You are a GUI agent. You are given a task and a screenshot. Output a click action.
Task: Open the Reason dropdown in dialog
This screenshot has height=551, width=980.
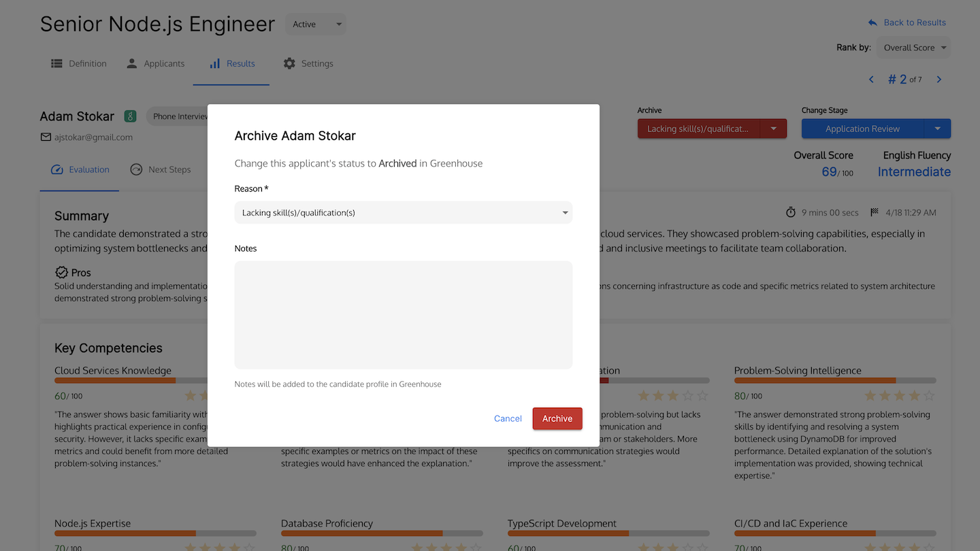click(x=403, y=213)
